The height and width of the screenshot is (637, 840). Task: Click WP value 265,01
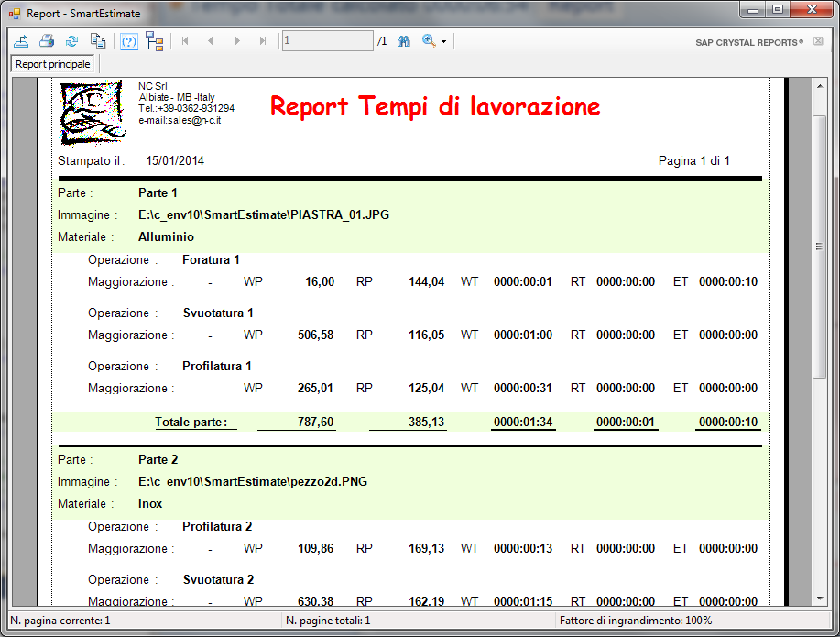click(x=315, y=389)
